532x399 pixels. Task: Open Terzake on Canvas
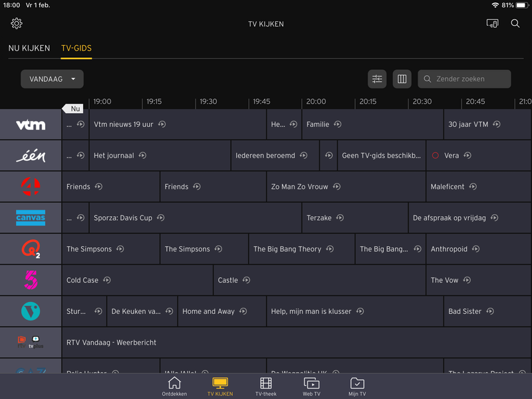[355, 218]
